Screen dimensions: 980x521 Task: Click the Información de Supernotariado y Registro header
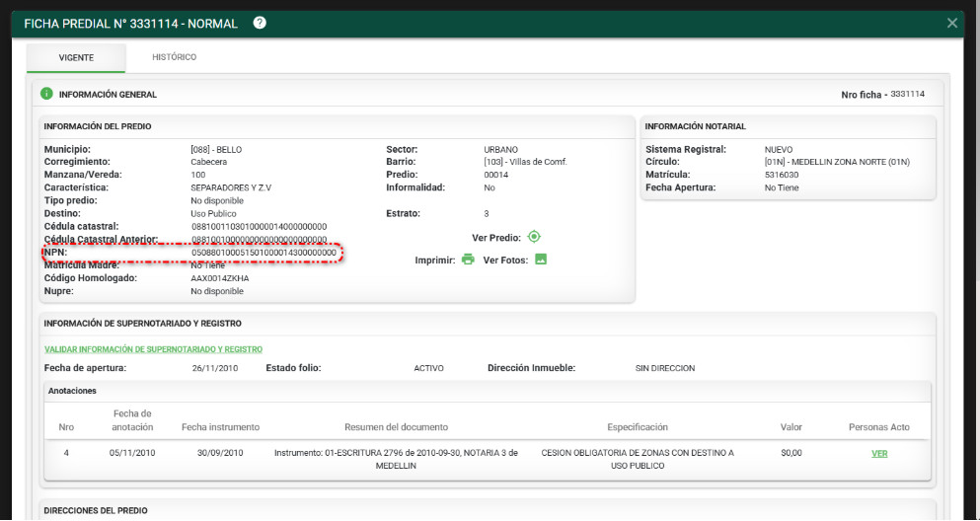[x=142, y=323]
